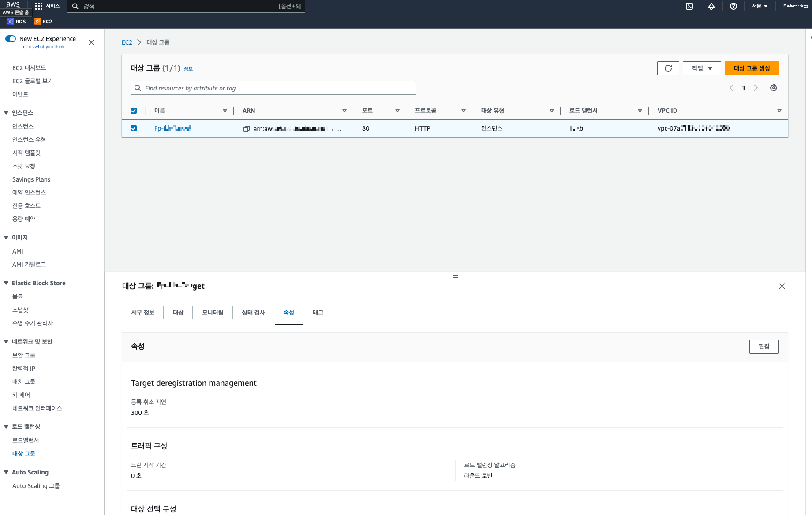Uncheck the select-all header checkbox
The width and height of the screenshot is (812, 515).
[x=134, y=111]
